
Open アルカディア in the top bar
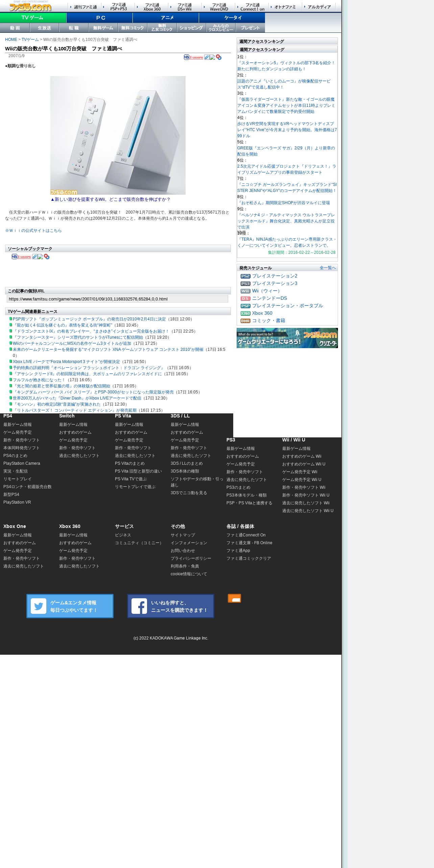(319, 7)
